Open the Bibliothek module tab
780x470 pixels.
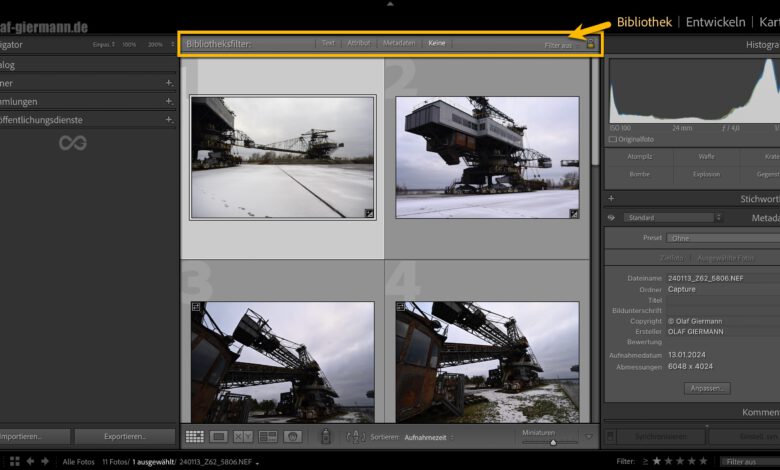click(644, 21)
